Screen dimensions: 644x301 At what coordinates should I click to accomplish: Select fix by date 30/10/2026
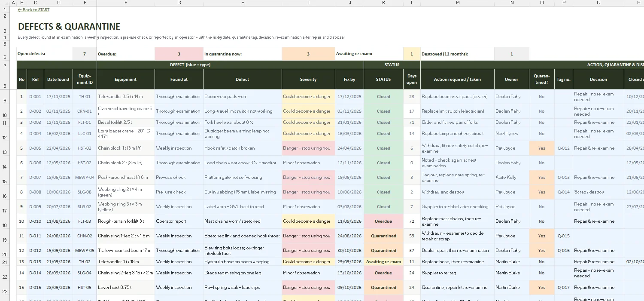(349, 251)
